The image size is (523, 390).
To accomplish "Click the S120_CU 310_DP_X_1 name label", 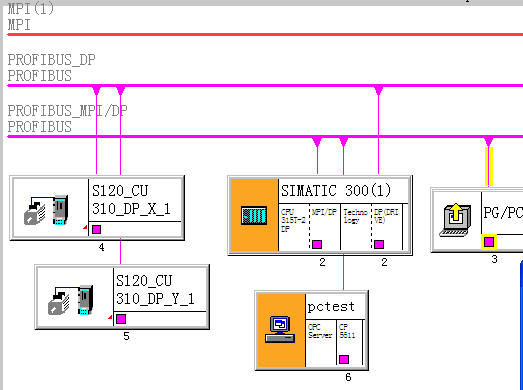I will [x=131, y=200].
